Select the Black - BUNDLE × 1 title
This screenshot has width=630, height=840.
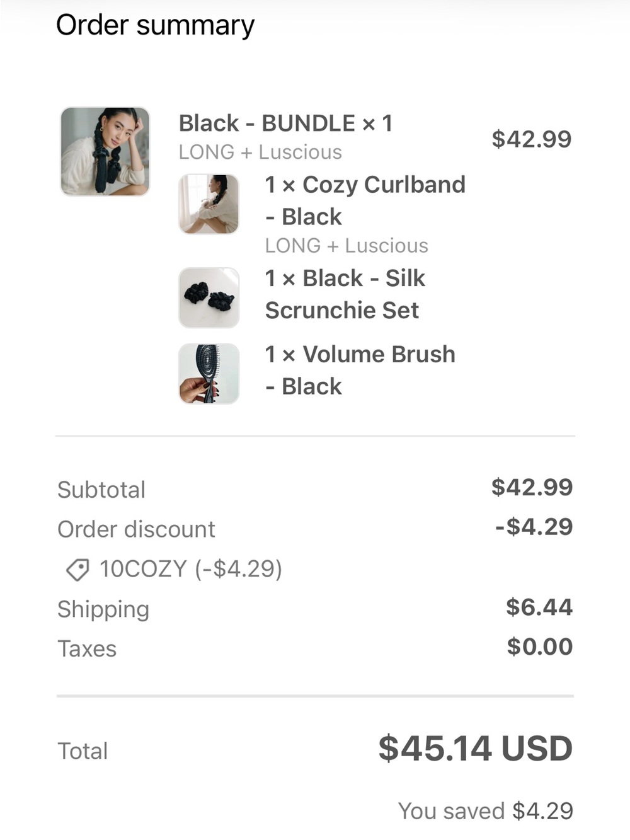(x=285, y=123)
